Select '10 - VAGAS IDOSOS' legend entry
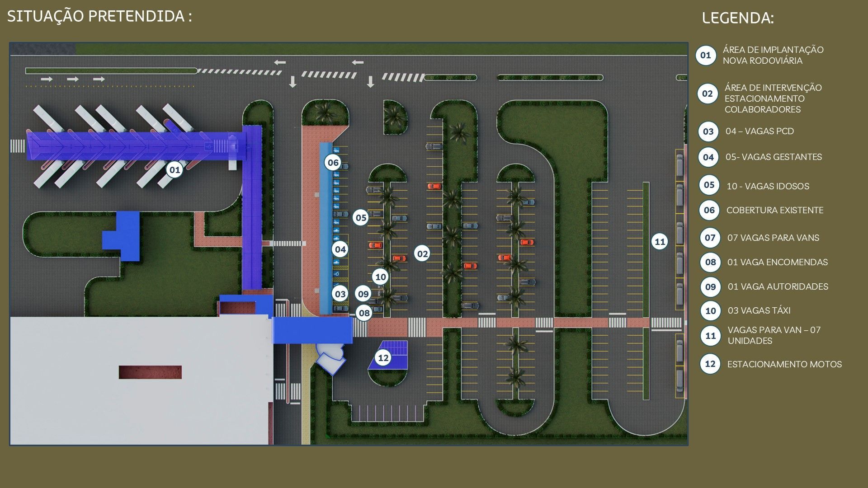 click(768, 186)
